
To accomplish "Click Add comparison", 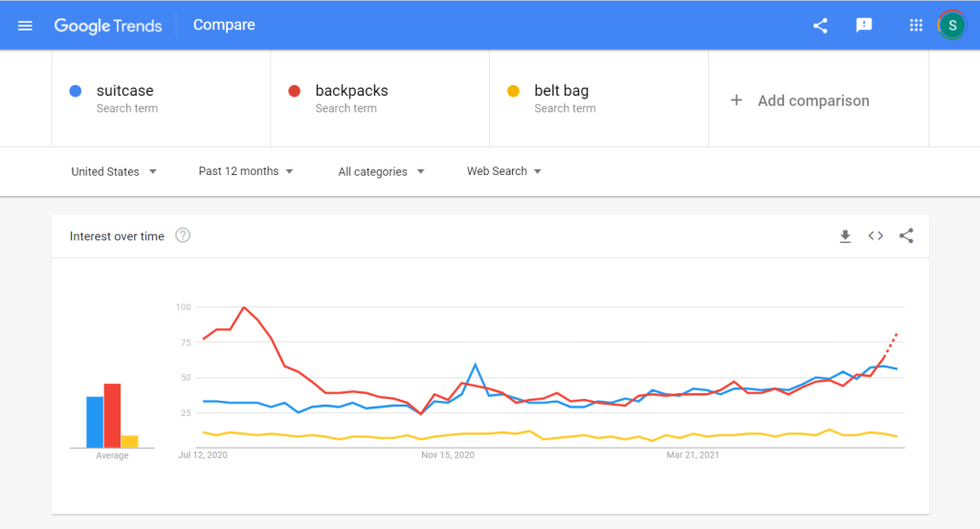I will (x=813, y=100).
